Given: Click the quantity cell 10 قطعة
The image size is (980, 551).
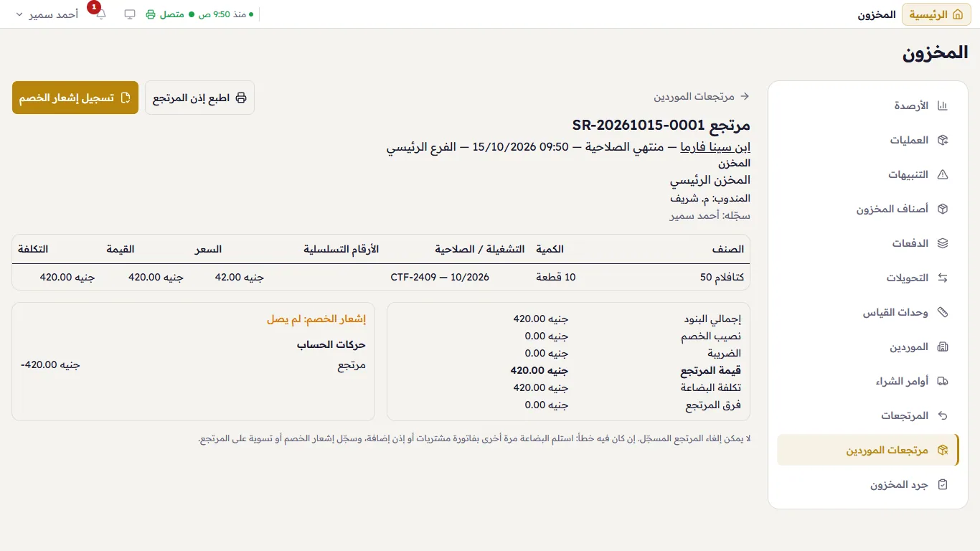Looking at the screenshot, I should click(x=556, y=277).
